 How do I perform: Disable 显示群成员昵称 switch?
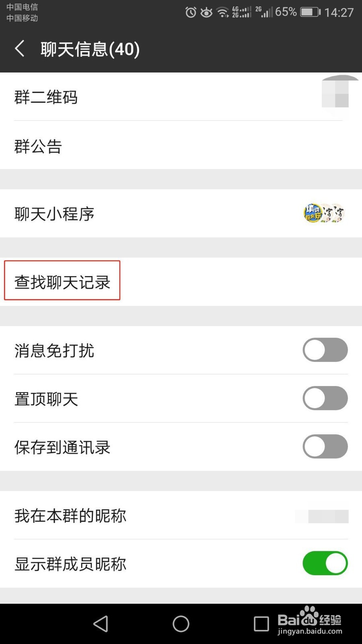(x=325, y=563)
